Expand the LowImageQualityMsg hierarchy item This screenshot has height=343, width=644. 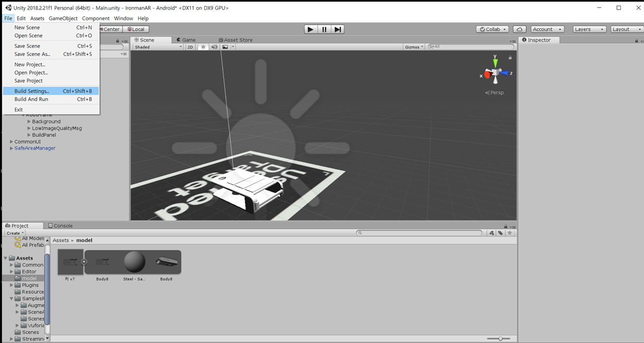coord(29,128)
